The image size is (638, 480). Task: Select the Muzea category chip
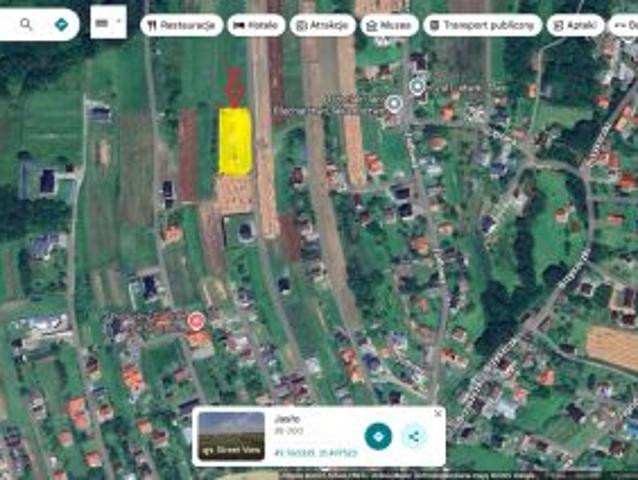(389, 25)
